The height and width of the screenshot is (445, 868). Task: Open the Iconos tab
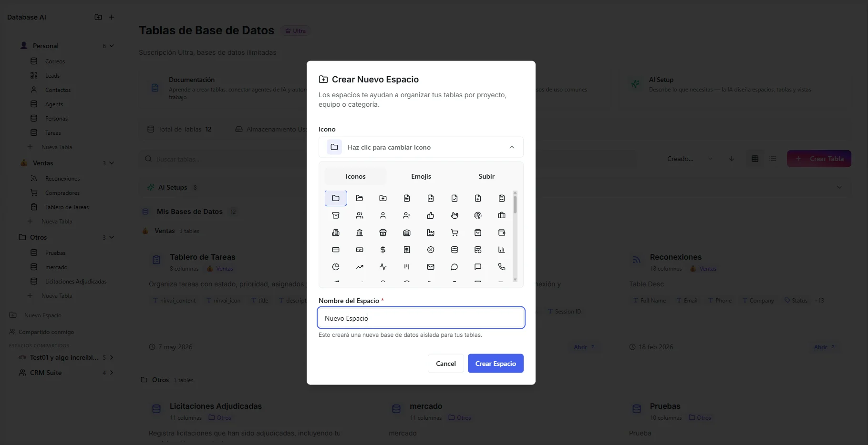pyautogui.click(x=356, y=176)
